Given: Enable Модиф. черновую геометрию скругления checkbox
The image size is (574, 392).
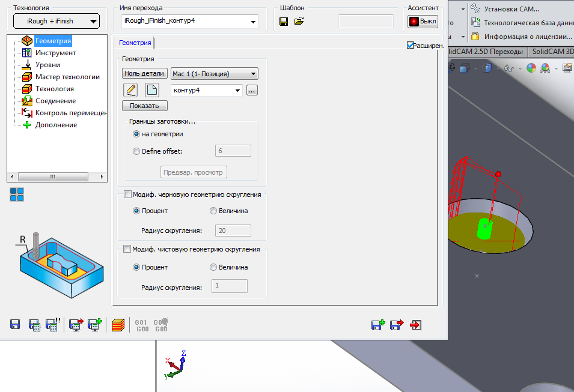Looking at the screenshot, I should coord(127,194).
